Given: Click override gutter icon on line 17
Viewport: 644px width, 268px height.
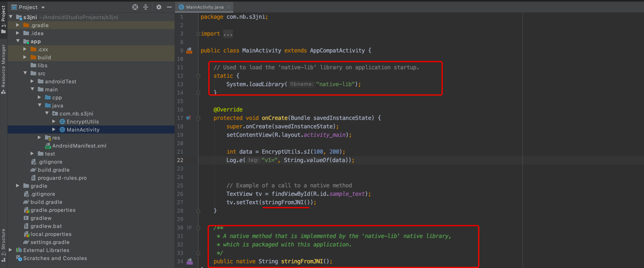Looking at the screenshot, I should [x=188, y=118].
